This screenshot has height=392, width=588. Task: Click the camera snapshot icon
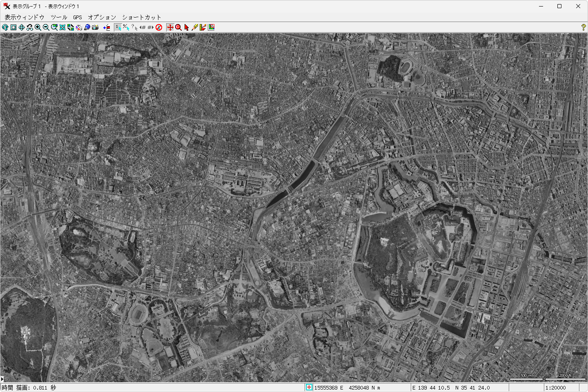(x=95, y=27)
